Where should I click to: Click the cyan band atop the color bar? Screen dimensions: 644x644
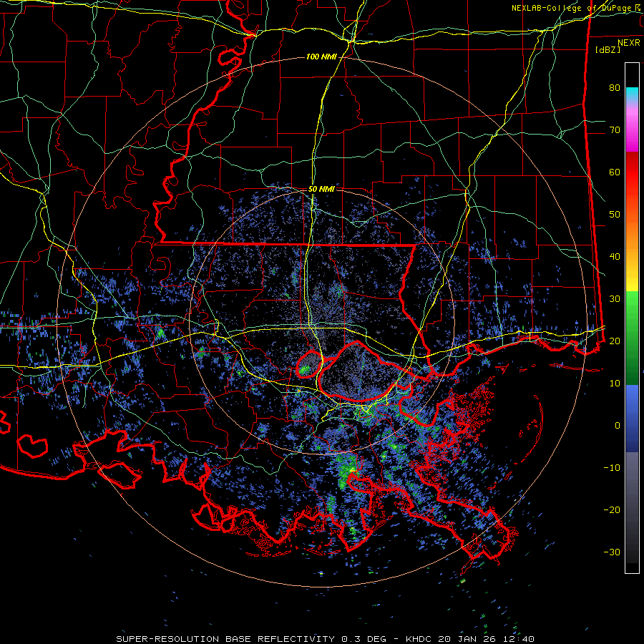632,95
